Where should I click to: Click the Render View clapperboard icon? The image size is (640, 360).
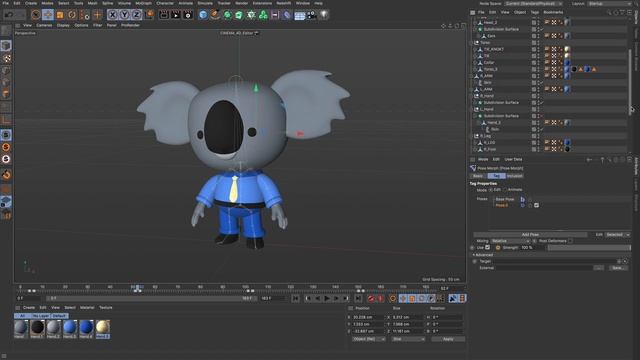point(164,15)
